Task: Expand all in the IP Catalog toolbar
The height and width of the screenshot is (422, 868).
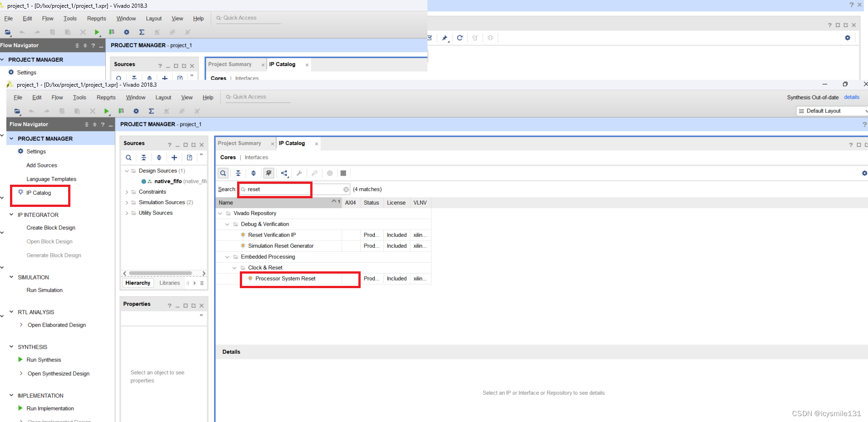Action: pos(253,173)
